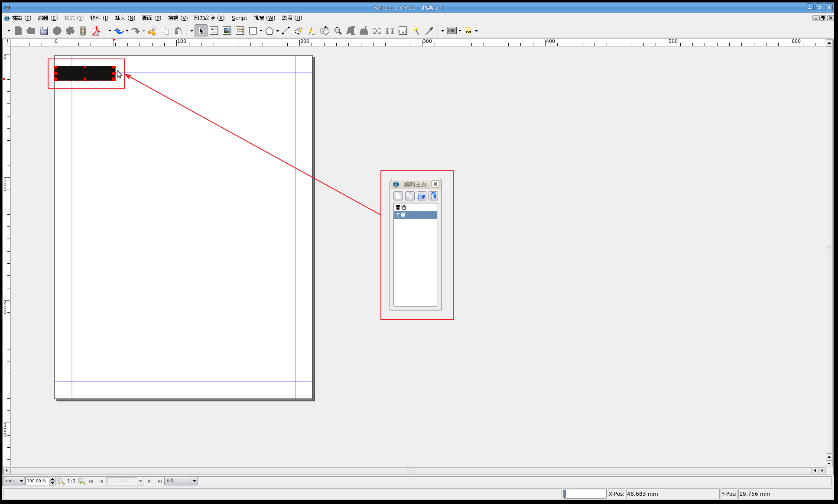This screenshot has height=504, width=838.
Task: Click the Preflight Verifier traffic light icon
Action: pyautogui.click(x=83, y=31)
